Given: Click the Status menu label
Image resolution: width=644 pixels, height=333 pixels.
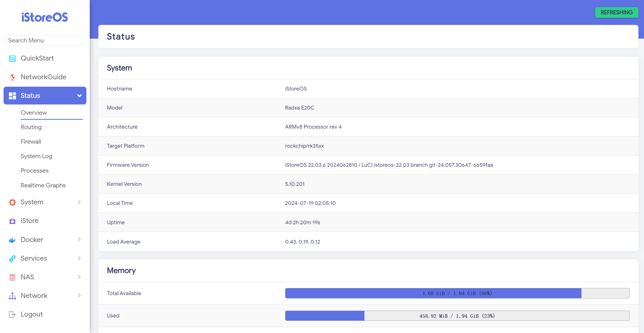Looking at the screenshot, I should click(x=30, y=96).
